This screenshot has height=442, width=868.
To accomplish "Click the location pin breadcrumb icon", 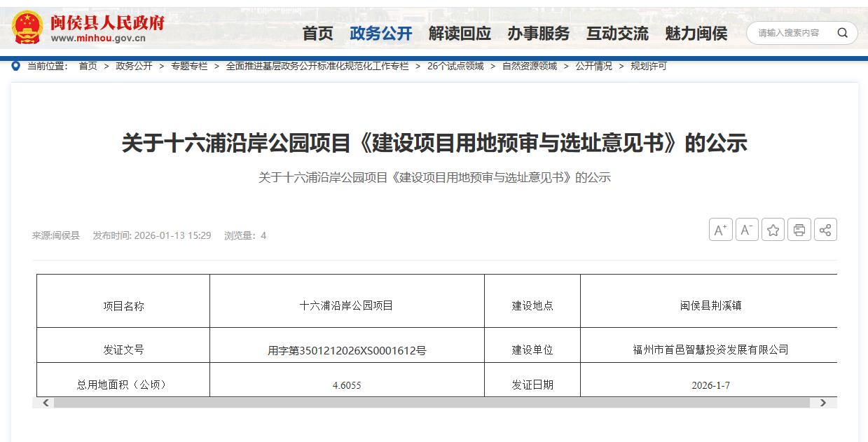I will pyautogui.click(x=16, y=66).
